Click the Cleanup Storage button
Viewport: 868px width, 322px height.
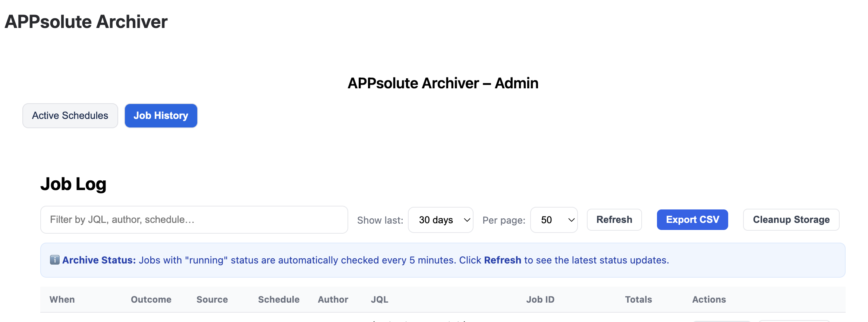click(791, 220)
